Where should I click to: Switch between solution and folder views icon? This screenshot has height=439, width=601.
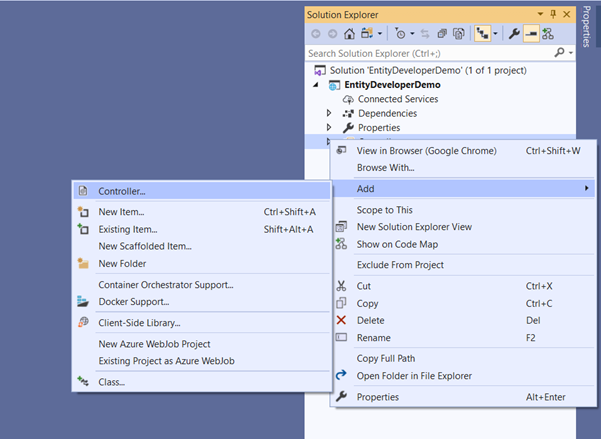[367, 34]
